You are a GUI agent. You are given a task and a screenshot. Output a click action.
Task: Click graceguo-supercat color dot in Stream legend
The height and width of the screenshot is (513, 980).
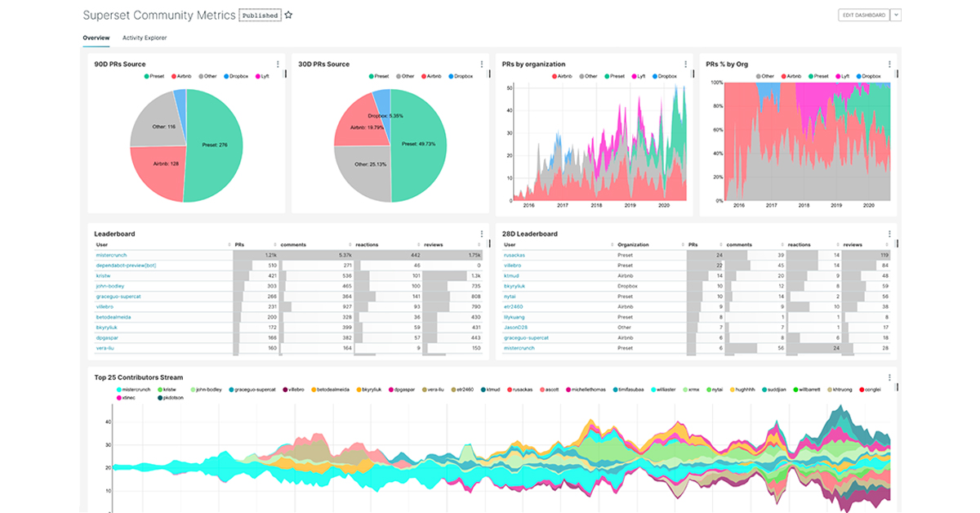point(232,390)
